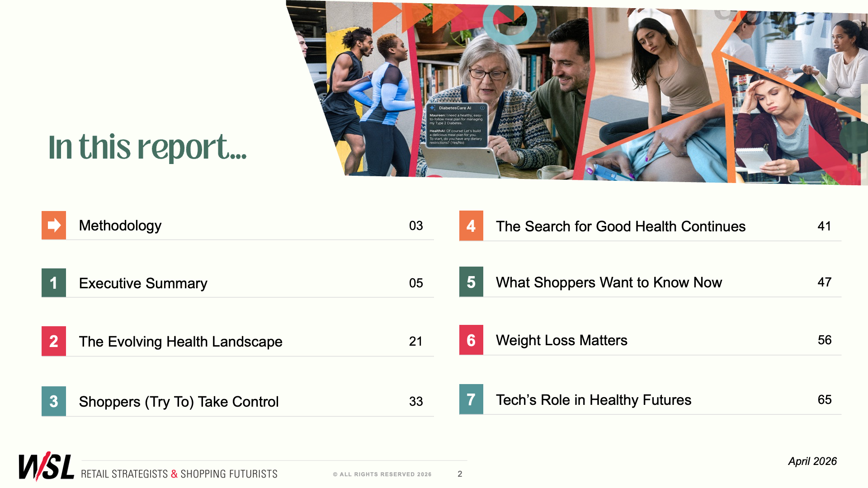Click the red number 2 badge
The image size is (868, 488).
(54, 341)
